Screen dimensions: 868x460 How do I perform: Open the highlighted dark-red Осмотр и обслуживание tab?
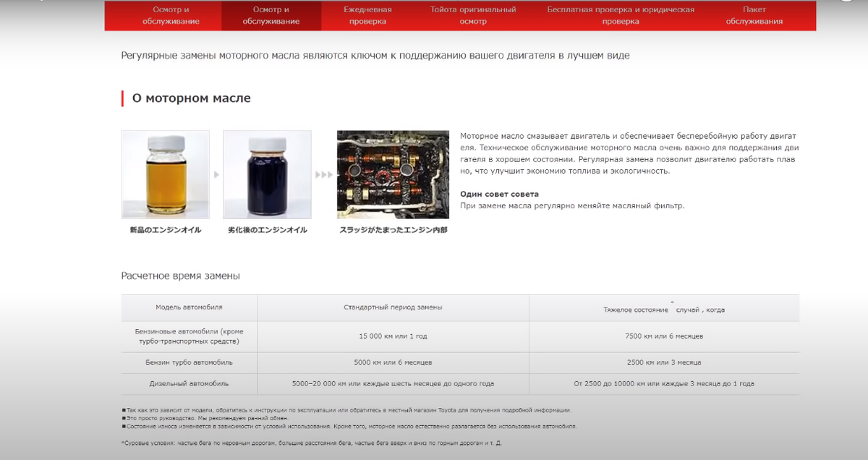tap(271, 15)
